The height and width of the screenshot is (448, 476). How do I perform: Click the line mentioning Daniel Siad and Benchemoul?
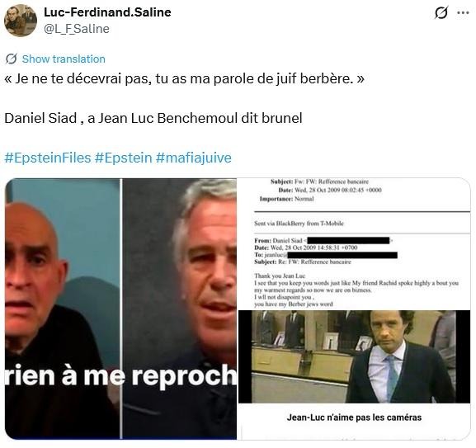[x=153, y=118]
